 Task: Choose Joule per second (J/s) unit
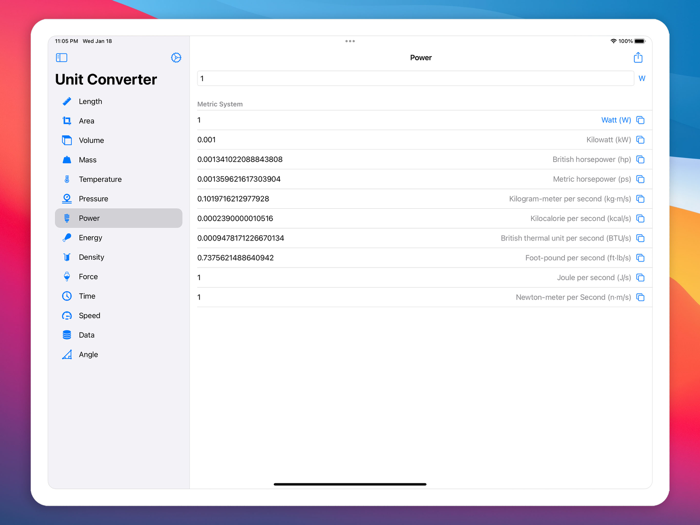(594, 277)
